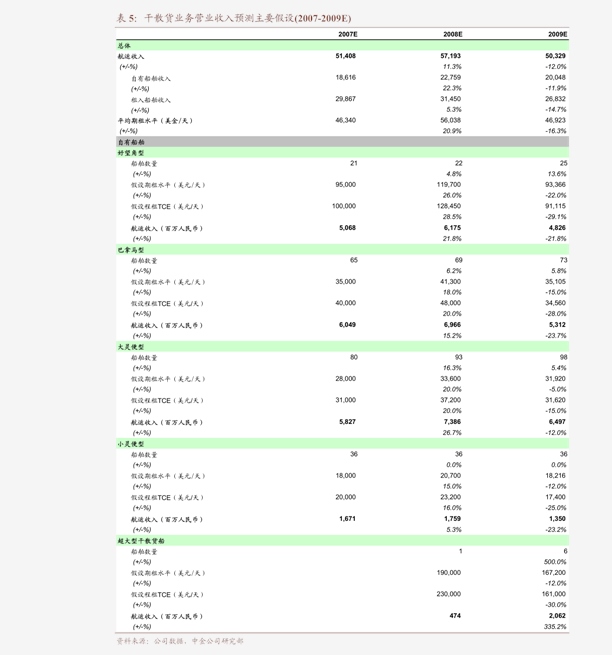
Task: Click the 小灵便型 section header
Action: tap(131, 444)
